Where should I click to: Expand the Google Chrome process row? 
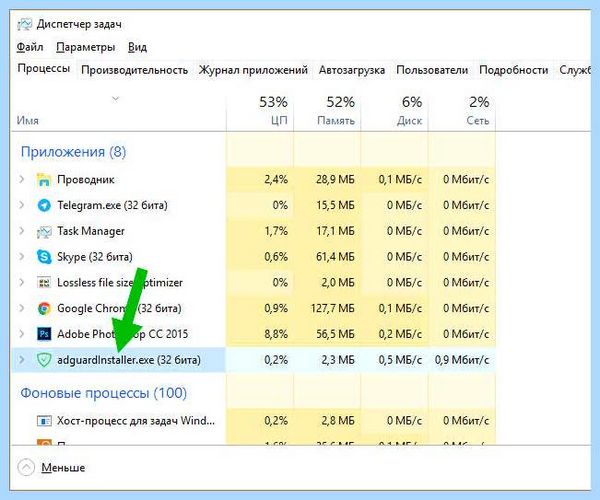pos(22,308)
